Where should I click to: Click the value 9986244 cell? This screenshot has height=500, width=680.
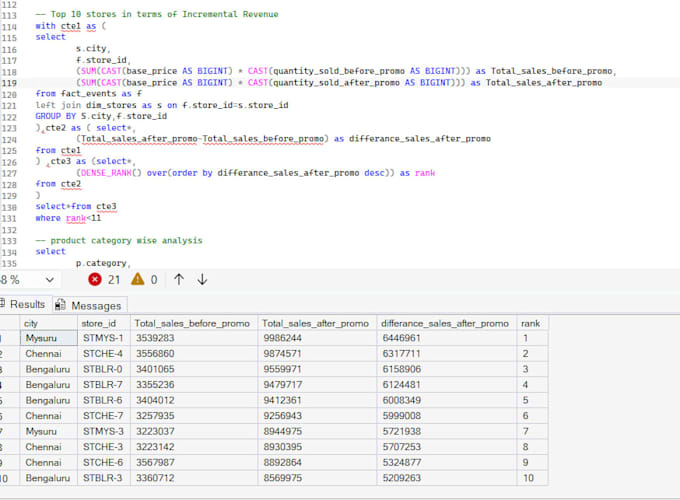tap(317, 338)
